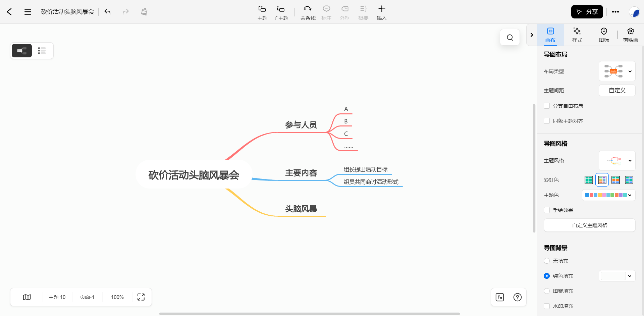This screenshot has width=644, height=316.
Task: Click the horizontal canvas scrollbar
Action: point(309,314)
